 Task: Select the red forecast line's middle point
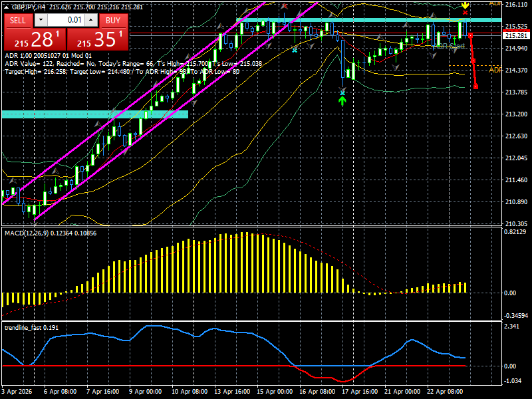click(473, 61)
